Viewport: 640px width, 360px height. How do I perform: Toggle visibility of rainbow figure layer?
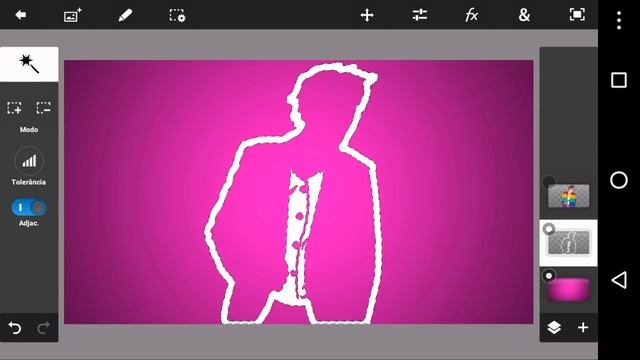549,182
